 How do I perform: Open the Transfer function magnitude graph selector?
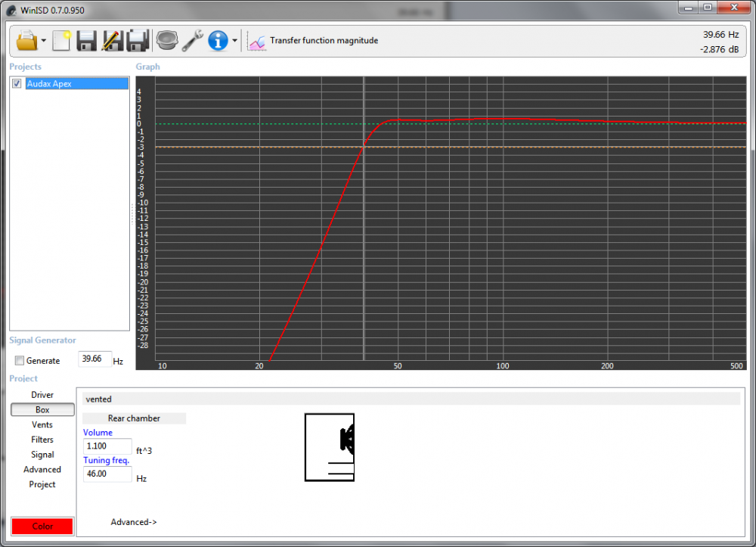(314, 41)
